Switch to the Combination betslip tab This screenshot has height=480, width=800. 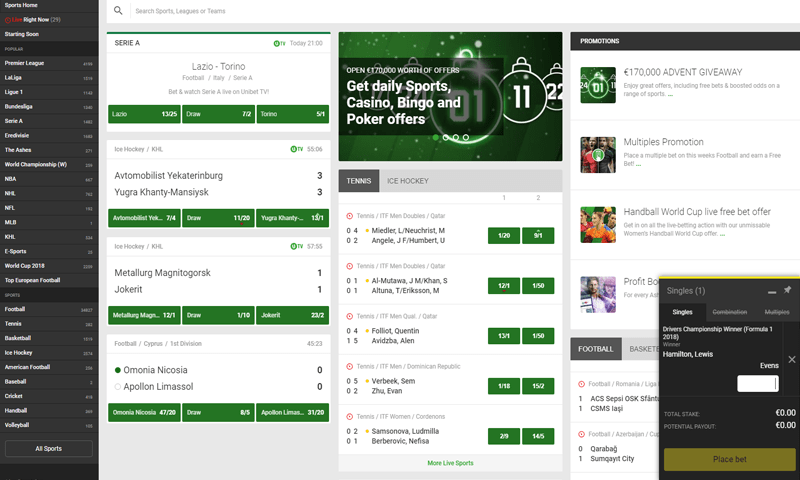[x=729, y=312]
